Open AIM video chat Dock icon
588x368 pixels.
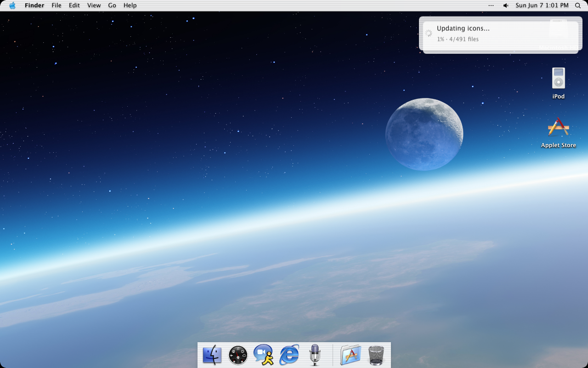(264, 355)
